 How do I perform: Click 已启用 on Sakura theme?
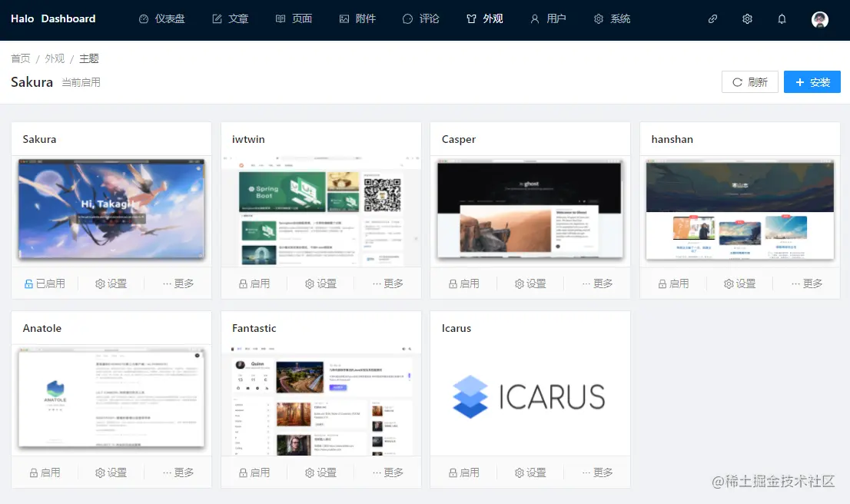point(45,283)
